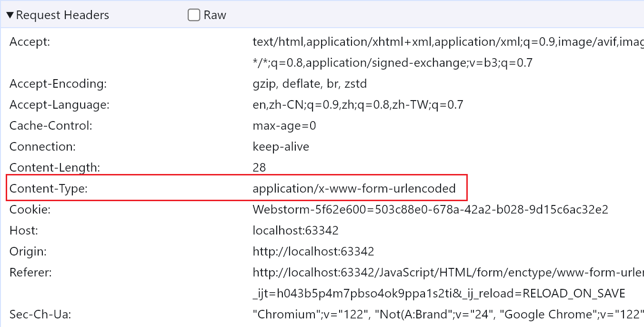Click the Cache-Control value max-age=0
Screen dimensions: 644x327
click(x=284, y=126)
